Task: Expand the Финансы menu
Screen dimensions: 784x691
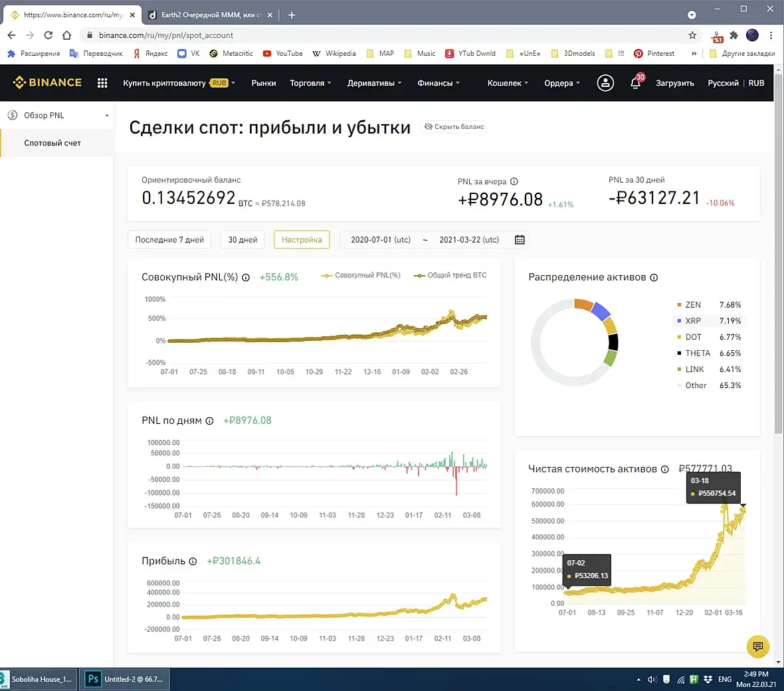Action: point(439,83)
